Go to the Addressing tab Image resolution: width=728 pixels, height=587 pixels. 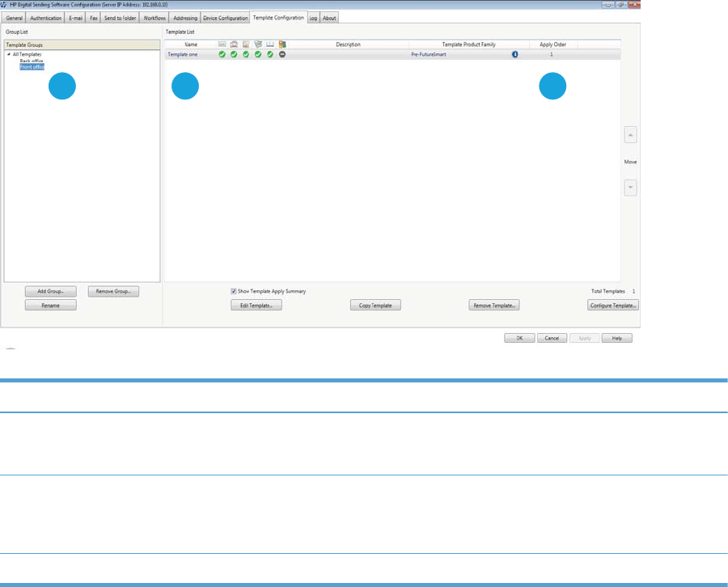coord(184,18)
